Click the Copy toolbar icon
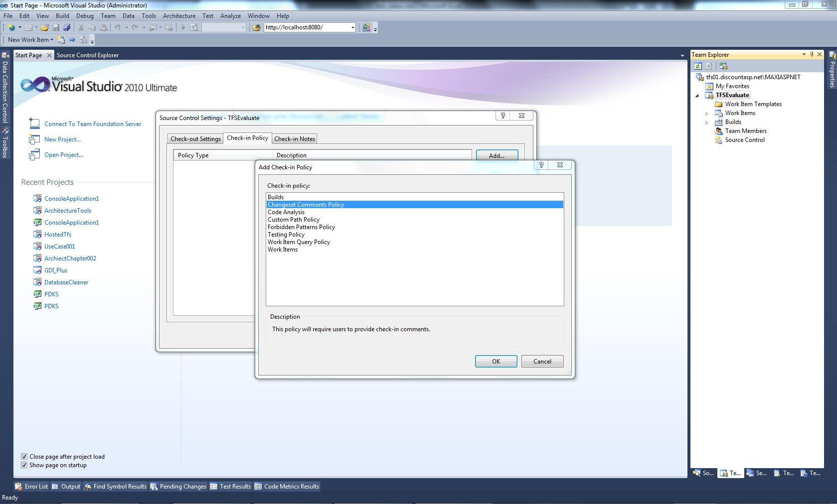This screenshot has height=504, width=837. point(92,27)
